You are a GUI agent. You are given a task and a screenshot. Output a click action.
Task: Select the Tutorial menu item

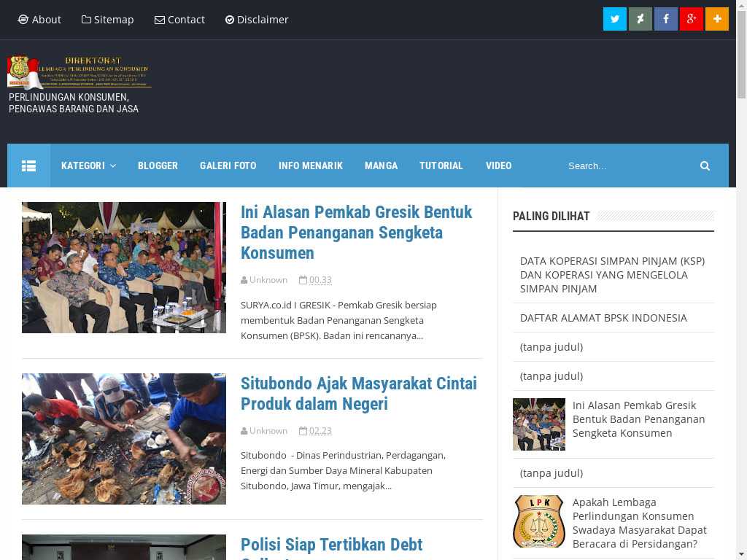click(441, 166)
